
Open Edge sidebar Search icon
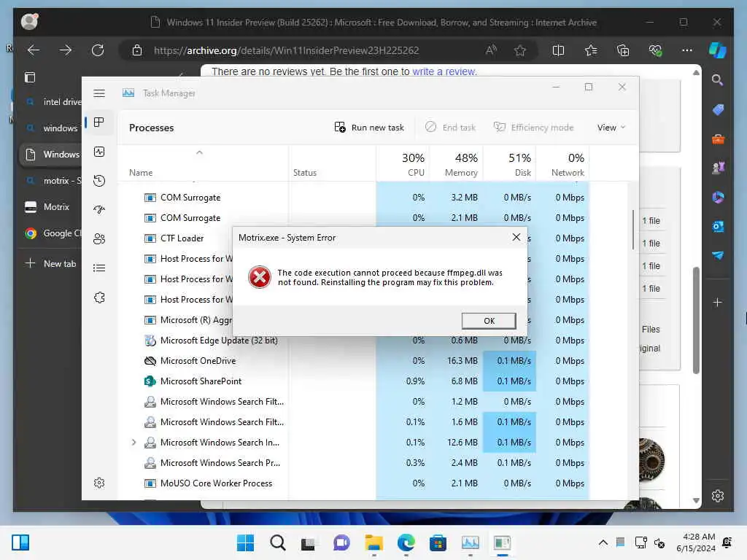pyautogui.click(x=718, y=80)
